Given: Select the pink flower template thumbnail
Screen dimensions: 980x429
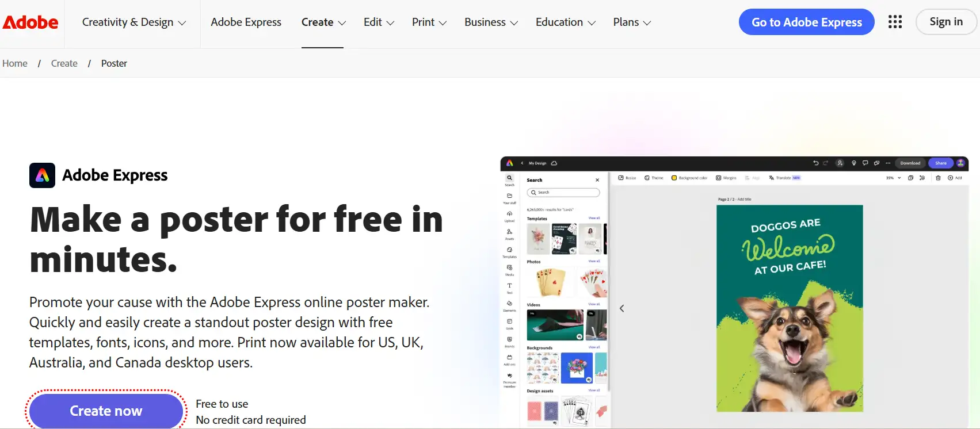Looking at the screenshot, I should [538, 239].
